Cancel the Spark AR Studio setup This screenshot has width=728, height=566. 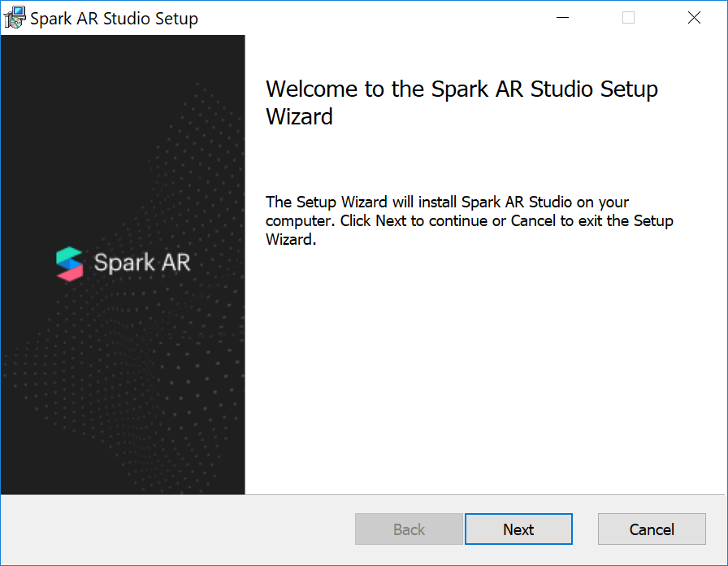pyautogui.click(x=652, y=529)
